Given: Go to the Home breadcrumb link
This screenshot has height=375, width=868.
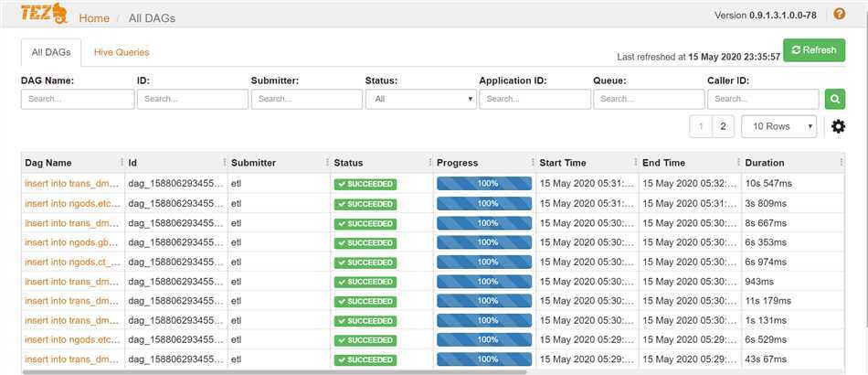Looking at the screenshot, I should (x=94, y=17).
